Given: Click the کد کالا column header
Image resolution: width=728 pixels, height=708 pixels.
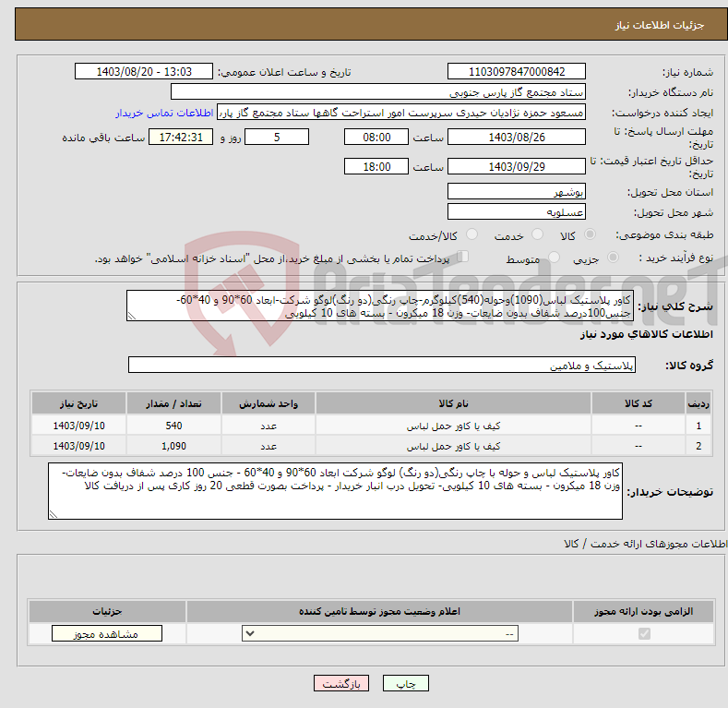Looking at the screenshot, I should pyautogui.click(x=638, y=403).
